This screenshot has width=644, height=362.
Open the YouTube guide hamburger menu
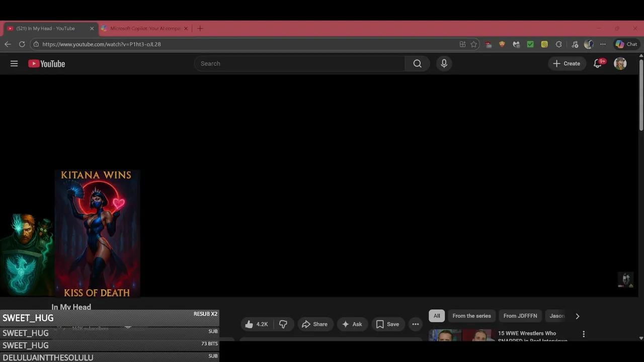tap(14, 63)
